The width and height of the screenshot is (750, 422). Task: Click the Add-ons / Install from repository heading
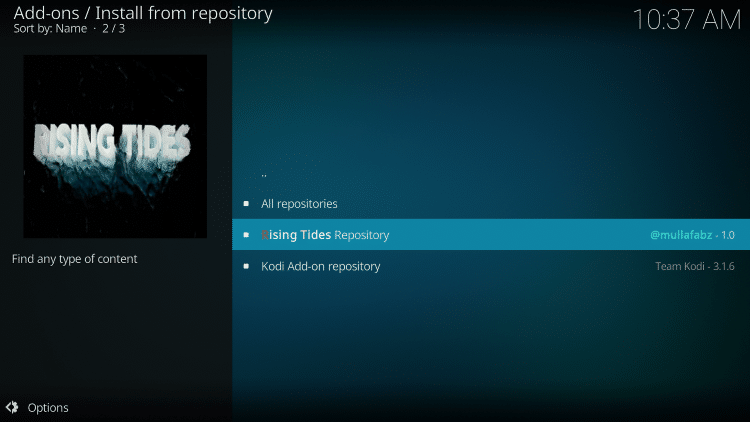coord(143,13)
